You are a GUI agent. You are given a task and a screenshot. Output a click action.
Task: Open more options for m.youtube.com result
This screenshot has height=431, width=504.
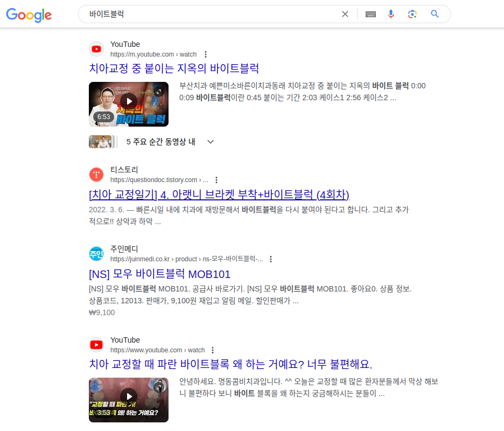pyautogui.click(x=206, y=54)
